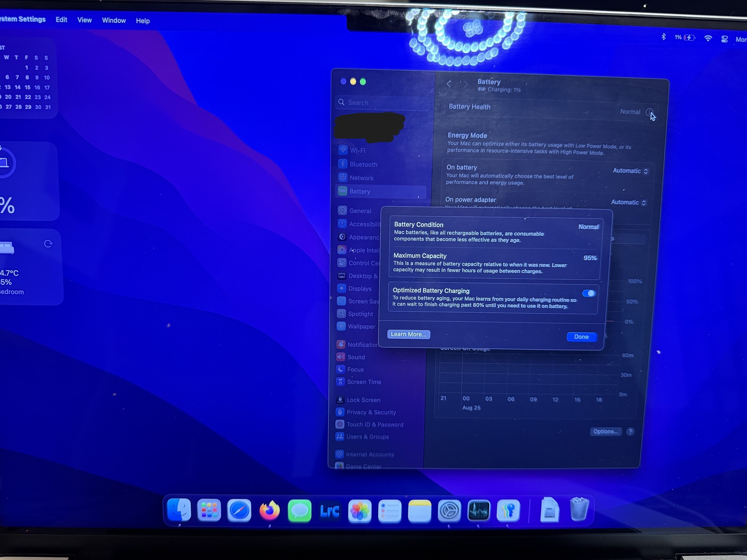Screen dimensions: 747x560
Task: Open the View menu
Action: (x=84, y=20)
